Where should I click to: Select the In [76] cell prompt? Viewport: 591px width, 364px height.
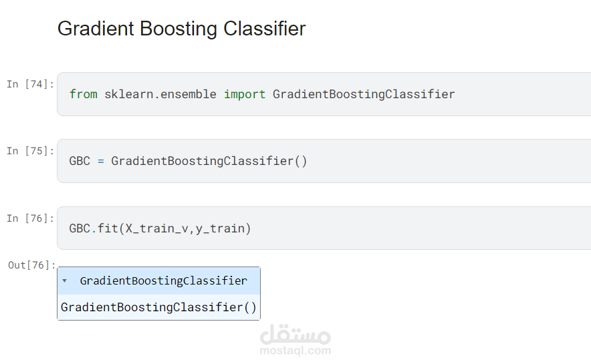30,218
